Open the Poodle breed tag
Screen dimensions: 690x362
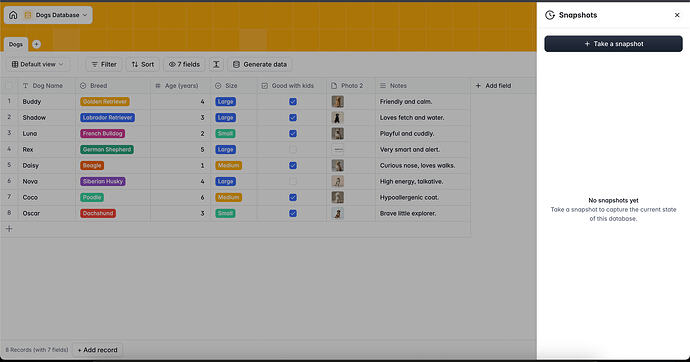click(92, 197)
